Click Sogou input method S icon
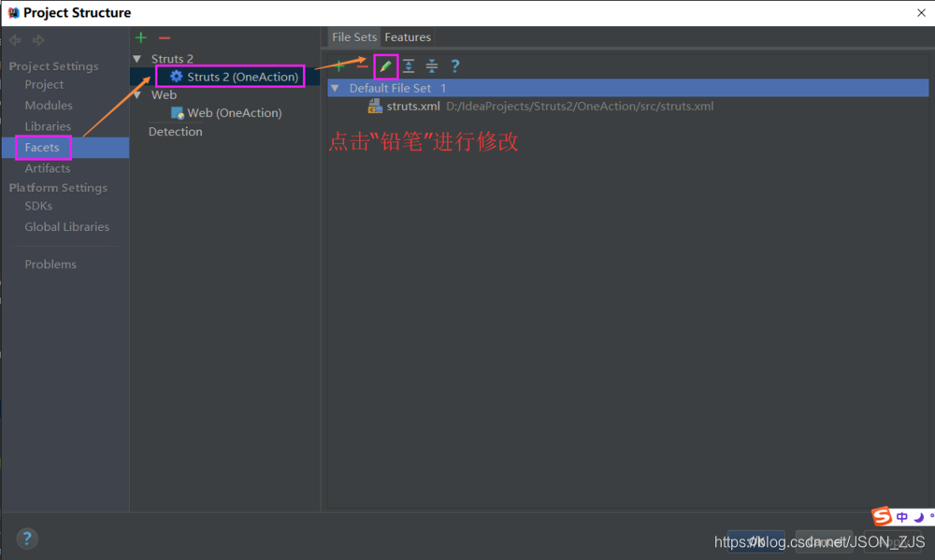Viewport: 935px width, 560px height. tap(882, 516)
